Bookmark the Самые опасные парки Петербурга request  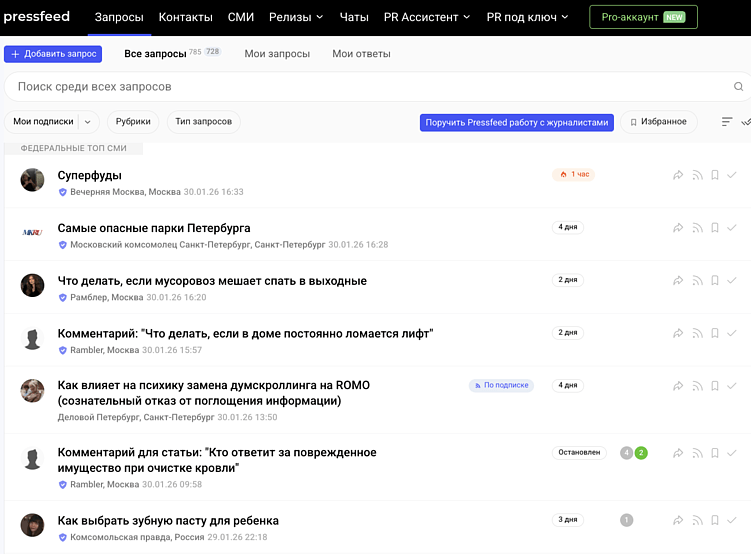pyautogui.click(x=715, y=228)
